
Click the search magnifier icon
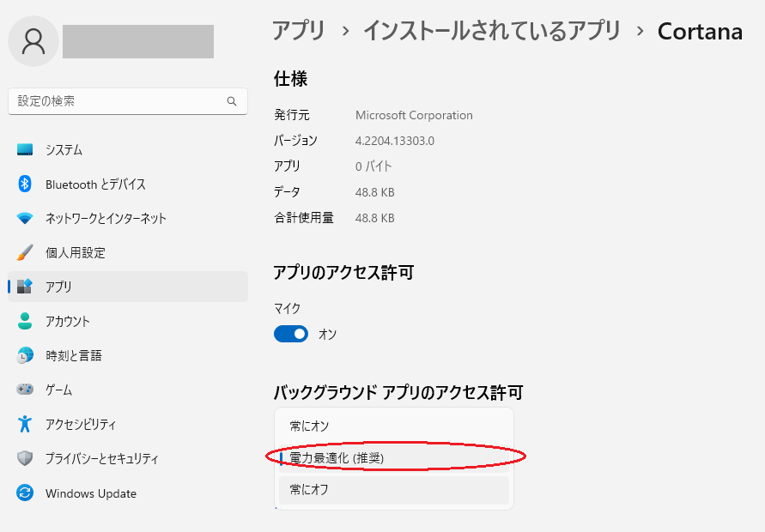[x=232, y=101]
